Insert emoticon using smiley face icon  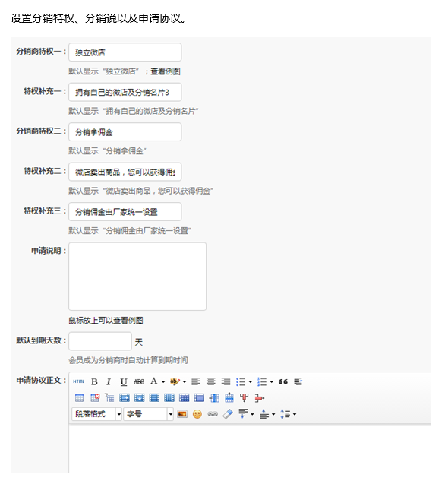tap(197, 414)
